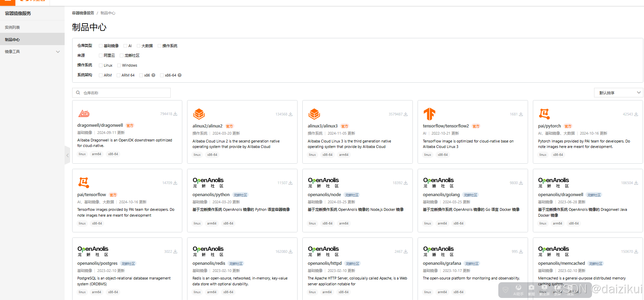
Task: Click OpenAnolis logo on openanolis/python card
Action: point(208,182)
